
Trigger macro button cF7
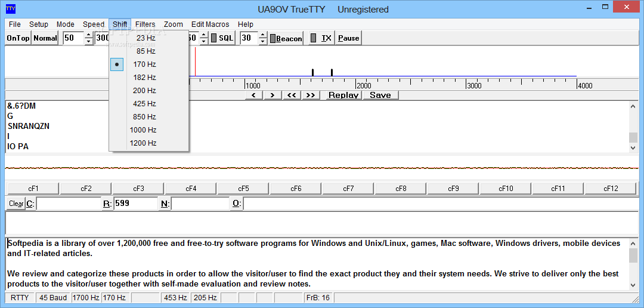348,189
